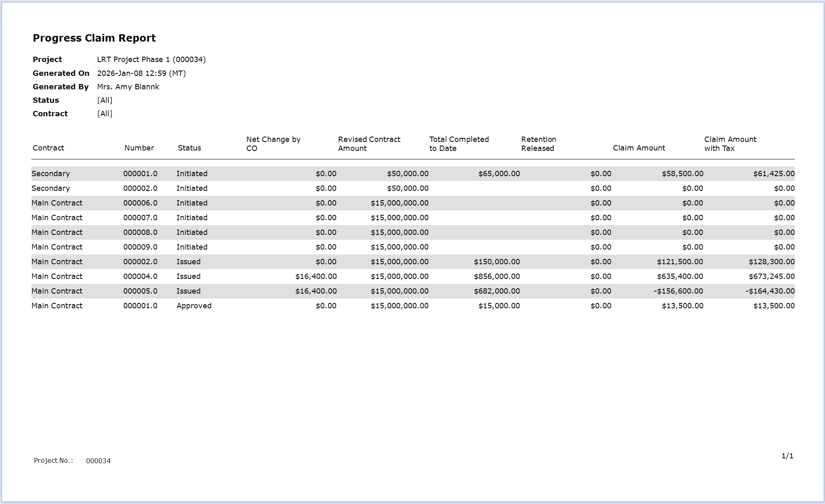This screenshot has width=825, height=504.
Task: Click the $128,300.00 claim with tax
Action: [x=772, y=262]
